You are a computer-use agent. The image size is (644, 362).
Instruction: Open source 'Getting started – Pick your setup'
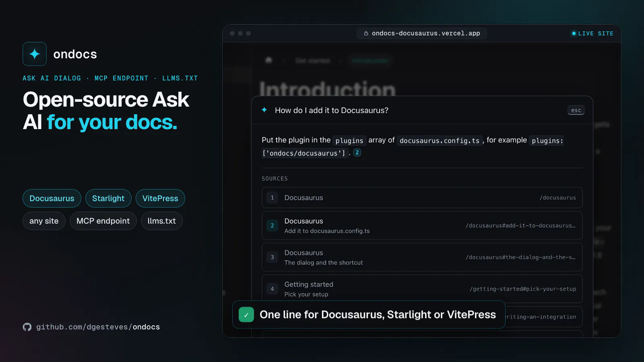click(x=422, y=289)
